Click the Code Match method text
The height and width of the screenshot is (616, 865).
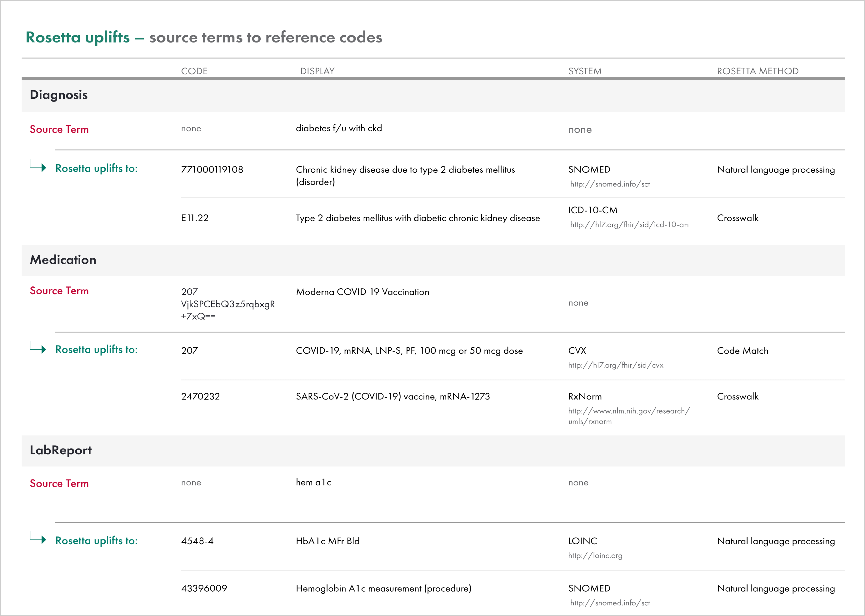click(742, 351)
